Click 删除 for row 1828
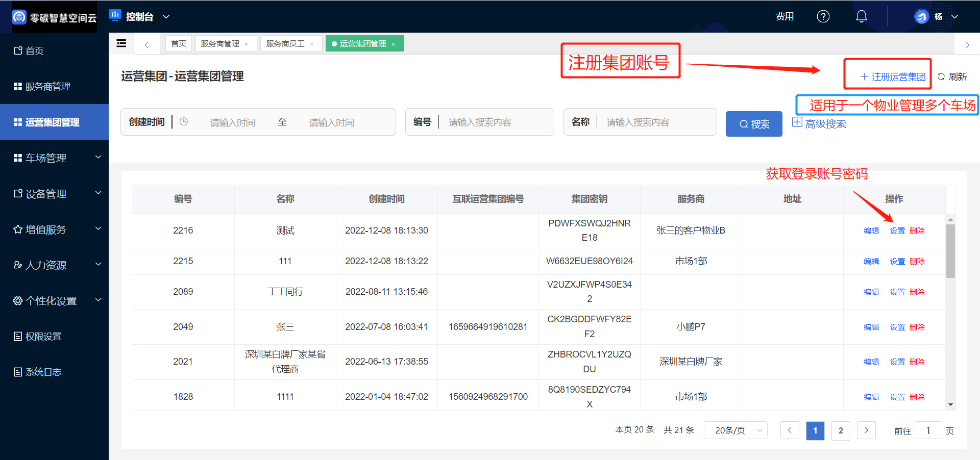 click(917, 397)
